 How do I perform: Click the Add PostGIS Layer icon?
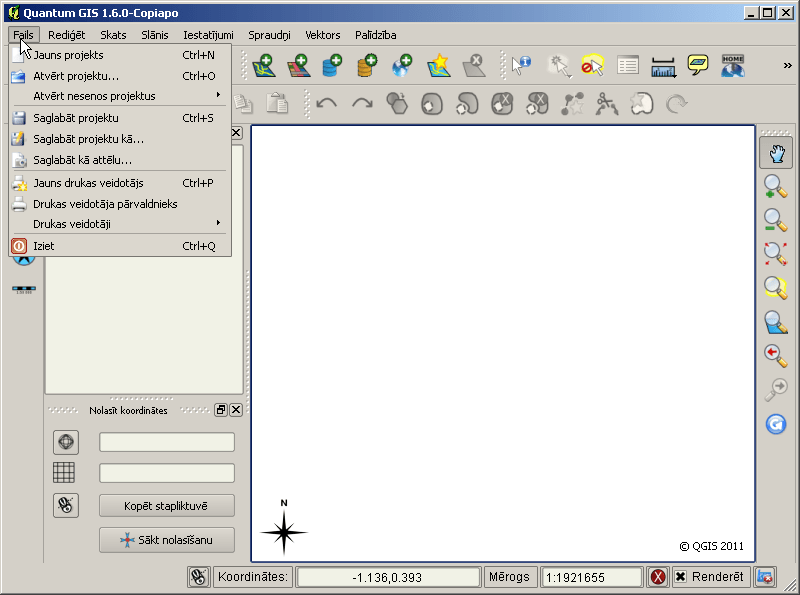pos(332,66)
